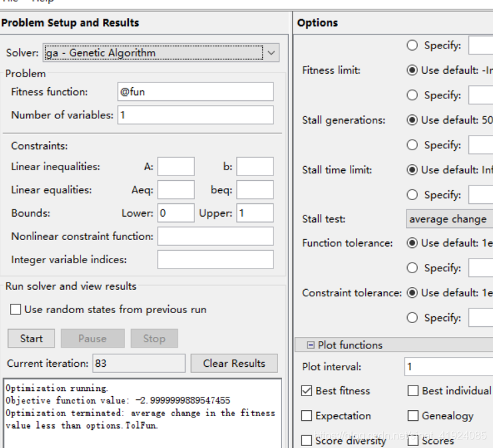Click the 'Objective function value: -2.9999999889547455' line

tap(118, 401)
